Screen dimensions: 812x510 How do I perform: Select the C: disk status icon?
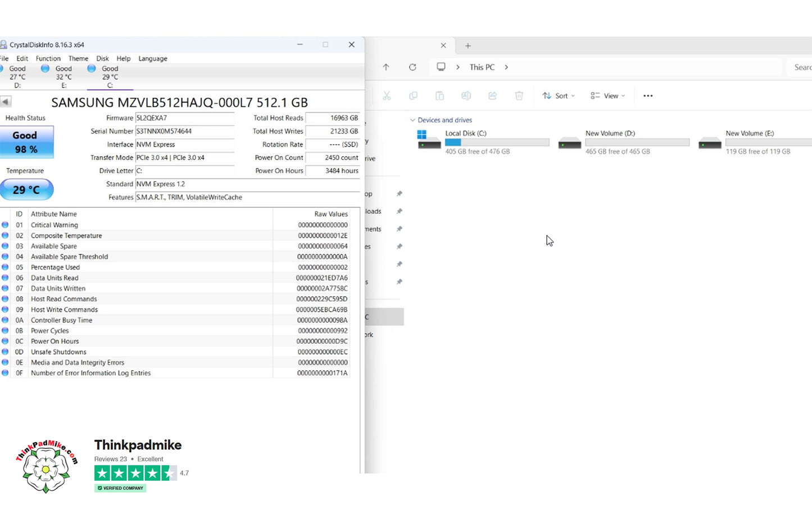(x=92, y=69)
